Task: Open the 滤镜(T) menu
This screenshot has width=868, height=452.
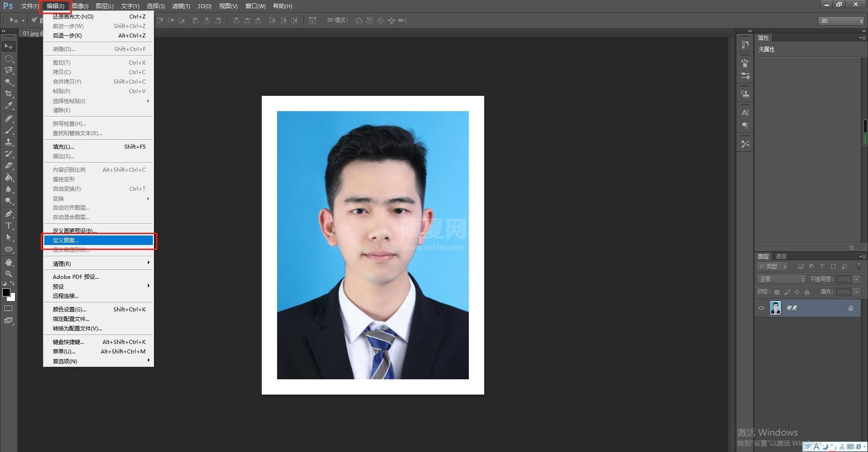Action: pos(181,6)
